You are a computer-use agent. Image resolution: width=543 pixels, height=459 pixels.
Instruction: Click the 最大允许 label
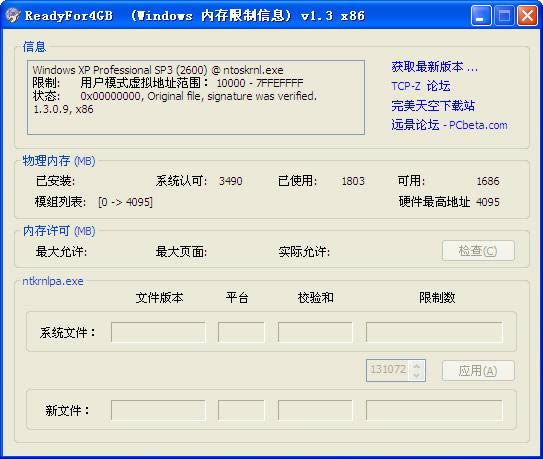(61, 252)
